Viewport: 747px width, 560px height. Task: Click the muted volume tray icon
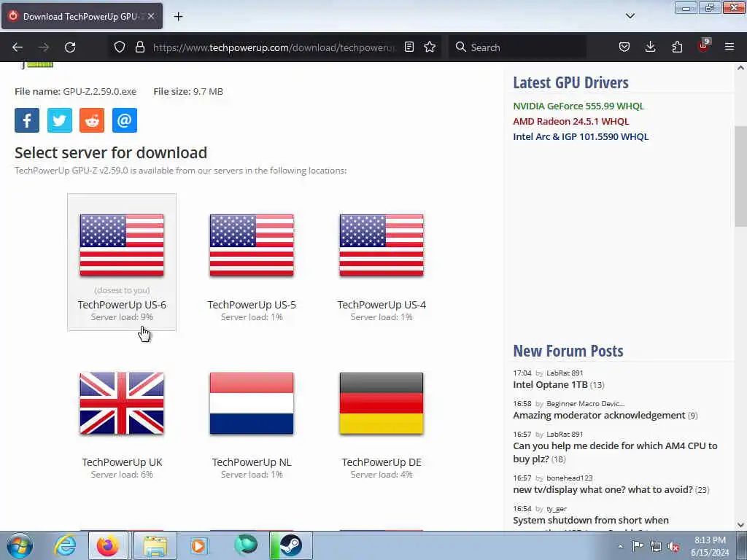[x=673, y=547]
